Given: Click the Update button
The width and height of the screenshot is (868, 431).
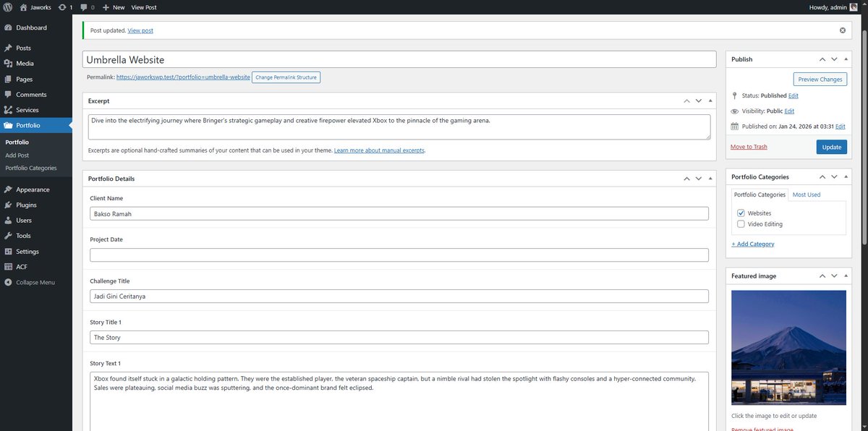Looking at the screenshot, I should click(x=832, y=147).
